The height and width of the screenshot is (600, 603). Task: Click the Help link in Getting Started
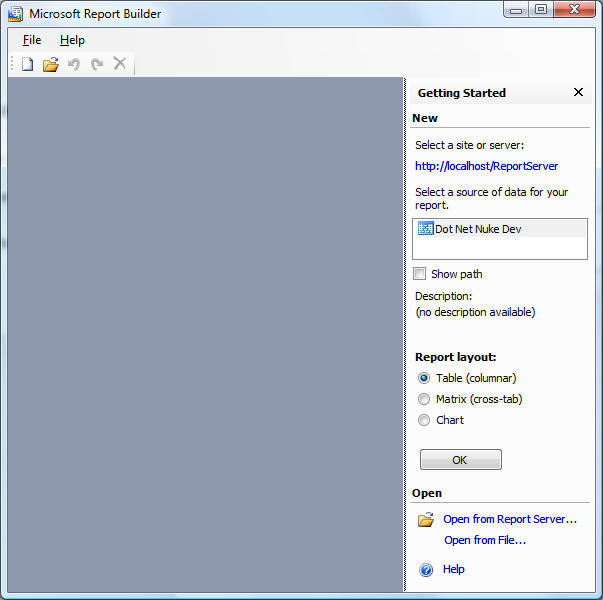453,569
